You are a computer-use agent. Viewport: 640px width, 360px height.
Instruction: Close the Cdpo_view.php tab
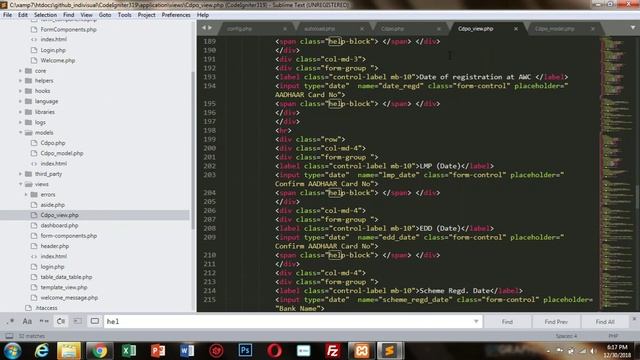pos(516,29)
